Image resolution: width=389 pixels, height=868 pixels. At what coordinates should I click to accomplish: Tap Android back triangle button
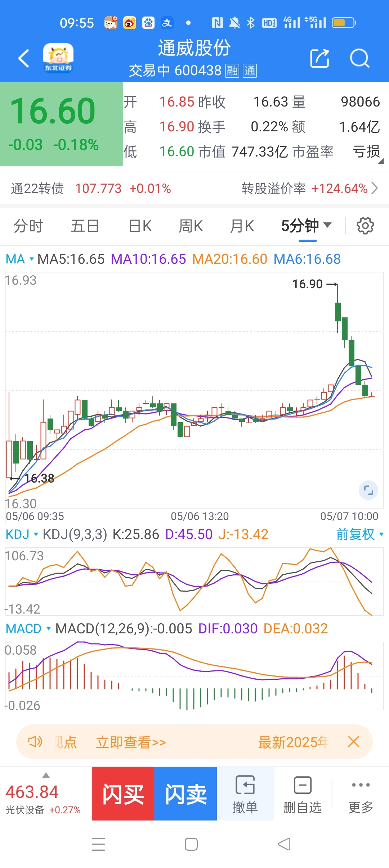tap(284, 844)
